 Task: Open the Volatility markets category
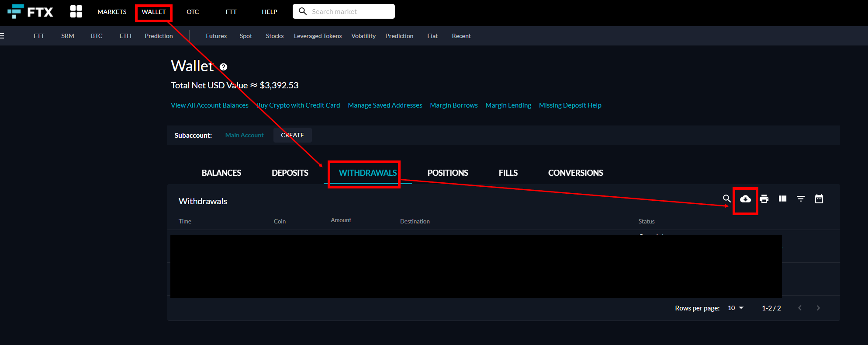[x=363, y=36]
